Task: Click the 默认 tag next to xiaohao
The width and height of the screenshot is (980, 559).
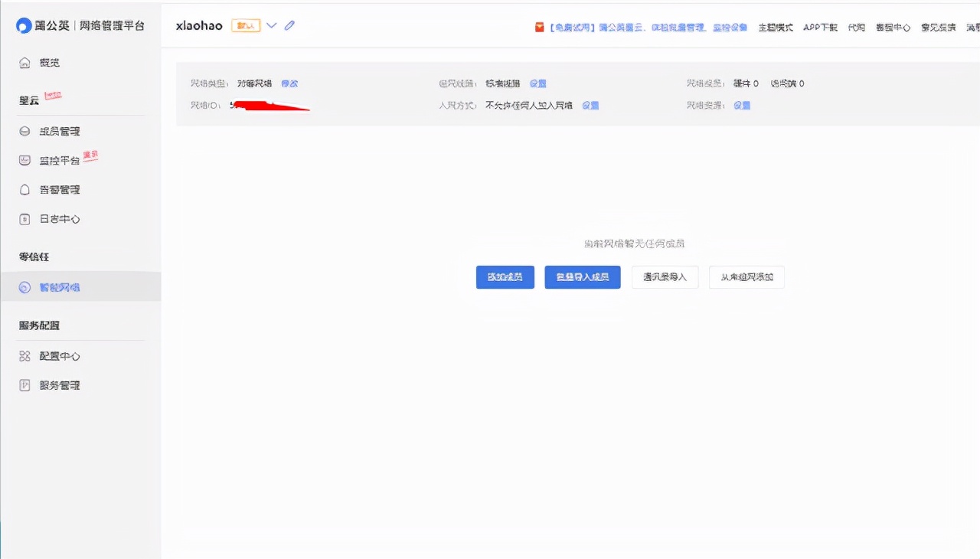Action: point(245,25)
